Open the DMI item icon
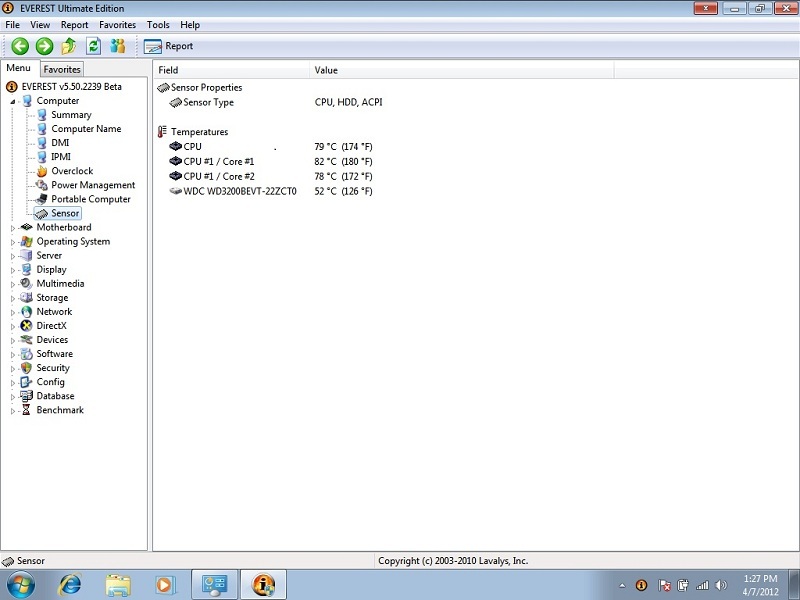 coord(42,143)
